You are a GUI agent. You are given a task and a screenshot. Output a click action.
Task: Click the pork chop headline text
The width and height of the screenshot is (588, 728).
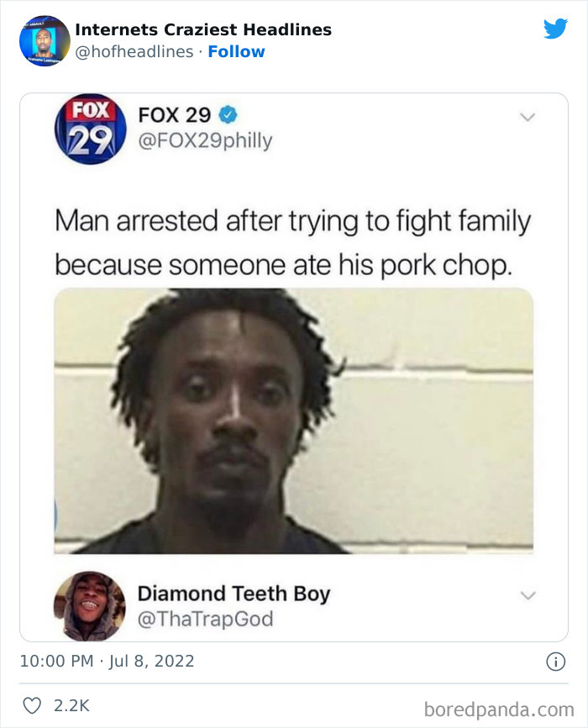pyautogui.click(x=292, y=243)
